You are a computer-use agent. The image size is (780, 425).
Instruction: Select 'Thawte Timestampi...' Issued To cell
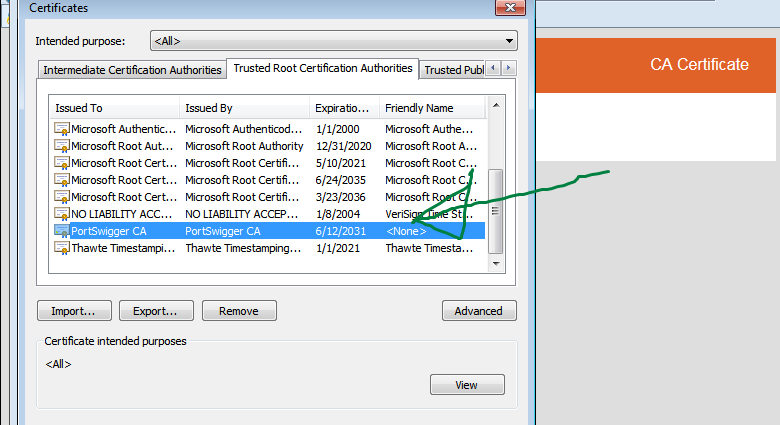123,248
